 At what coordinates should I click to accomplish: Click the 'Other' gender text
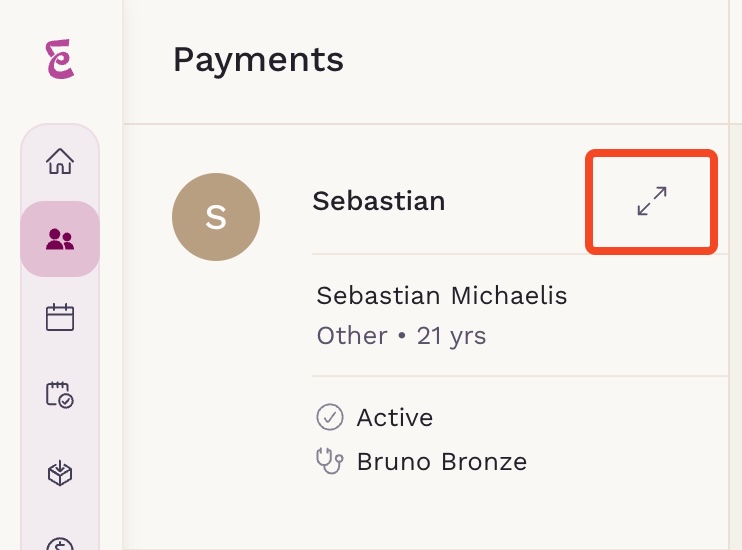pos(352,336)
